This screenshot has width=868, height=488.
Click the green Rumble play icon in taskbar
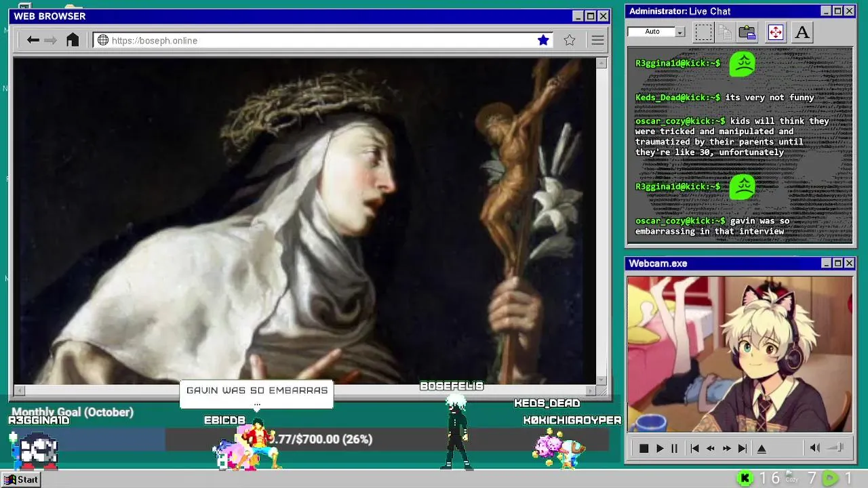(830, 479)
